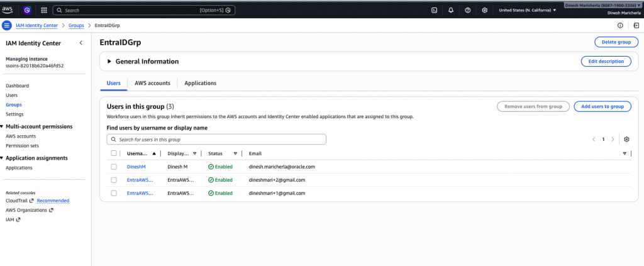Switch to the AWS accounts tab
The image size is (644, 266).
(x=153, y=83)
